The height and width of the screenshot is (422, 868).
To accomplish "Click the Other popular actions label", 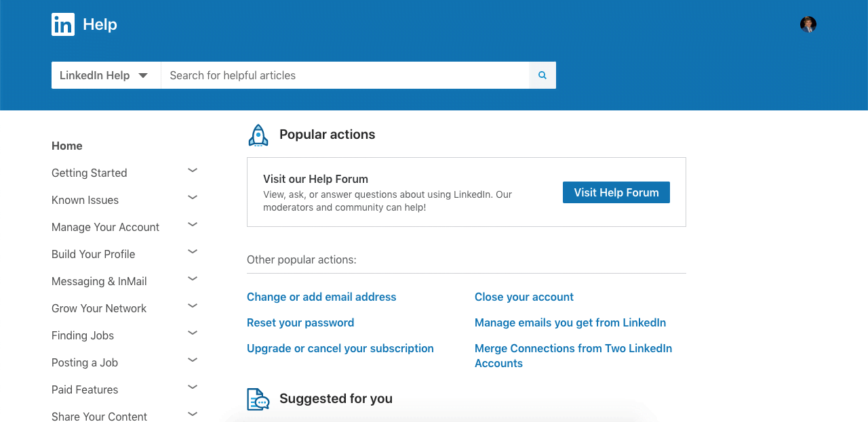I will [302, 259].
